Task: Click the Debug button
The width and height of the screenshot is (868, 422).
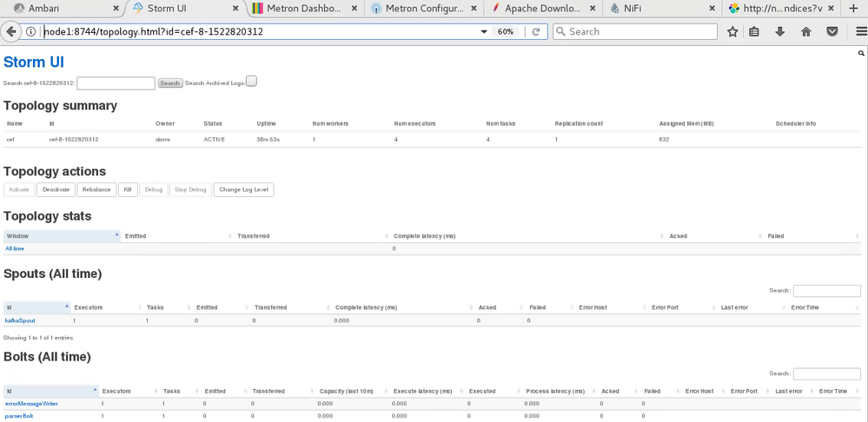Action: 153,189
